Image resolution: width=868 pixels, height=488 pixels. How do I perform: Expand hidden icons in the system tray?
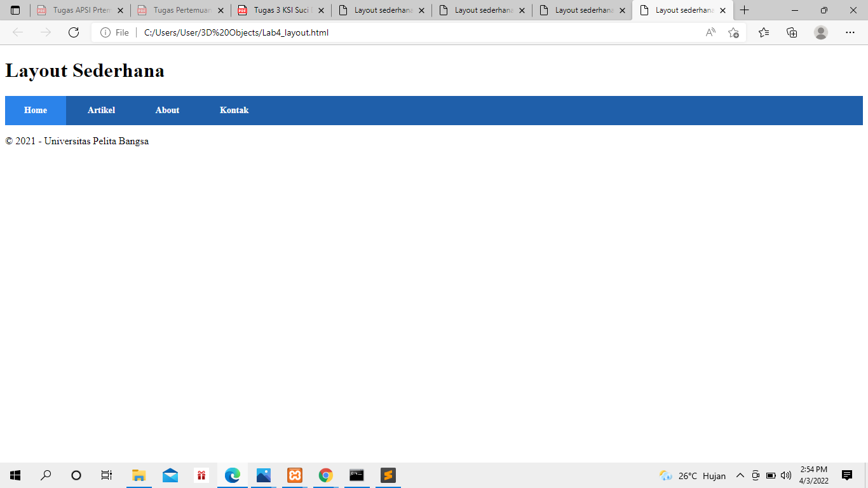coord(740,475)
